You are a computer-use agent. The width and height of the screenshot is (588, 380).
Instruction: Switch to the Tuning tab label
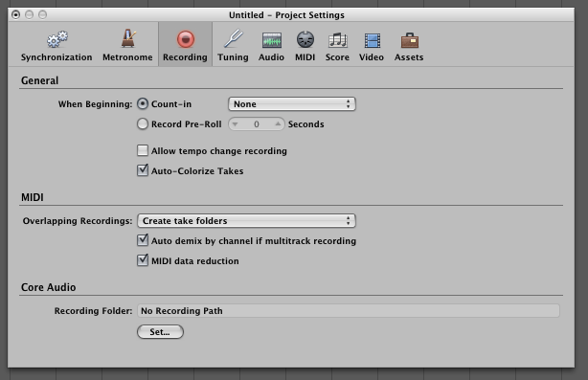(x=233, y=57)
